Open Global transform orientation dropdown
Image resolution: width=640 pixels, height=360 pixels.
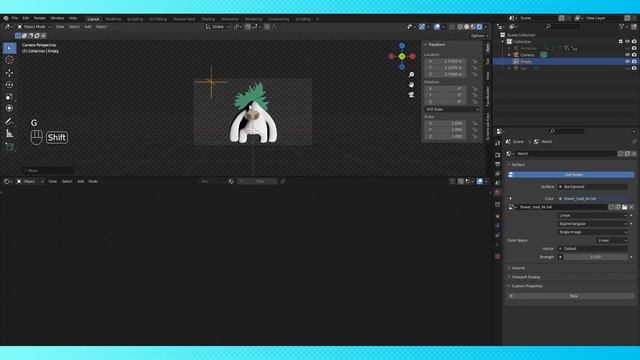pos(218,27)
